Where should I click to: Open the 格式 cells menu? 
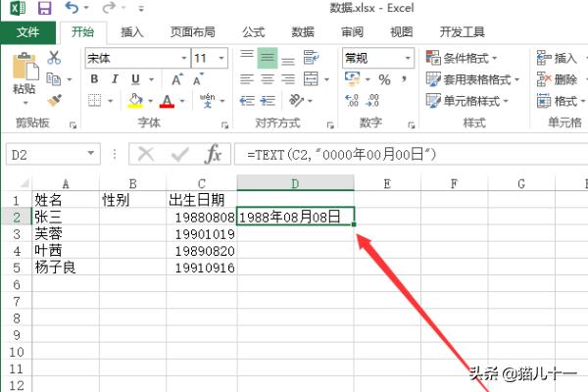coord(561,101)
